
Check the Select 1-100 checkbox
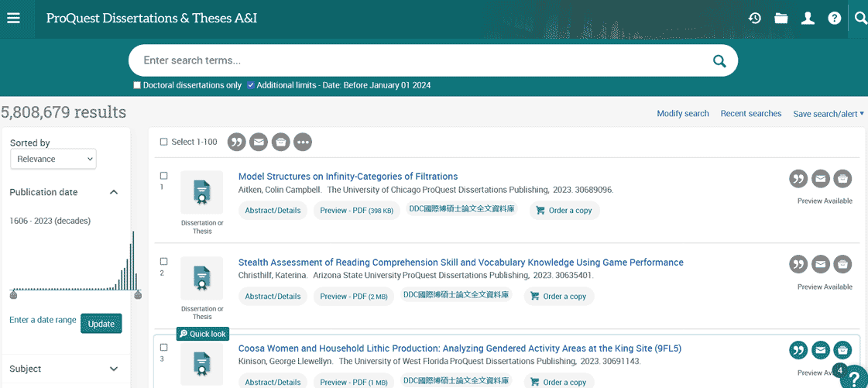(x=164, y=142)
